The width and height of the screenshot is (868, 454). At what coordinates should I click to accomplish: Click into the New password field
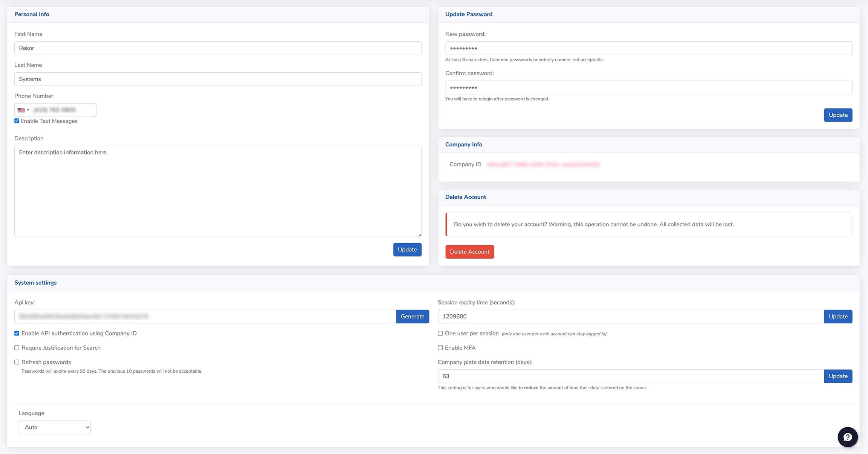click(648, 48)
